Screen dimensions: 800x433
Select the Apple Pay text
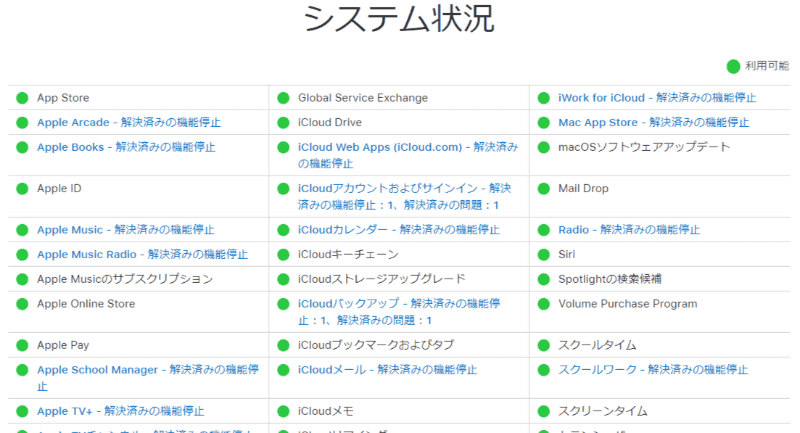pyautogui.click(x=63, y=345)
